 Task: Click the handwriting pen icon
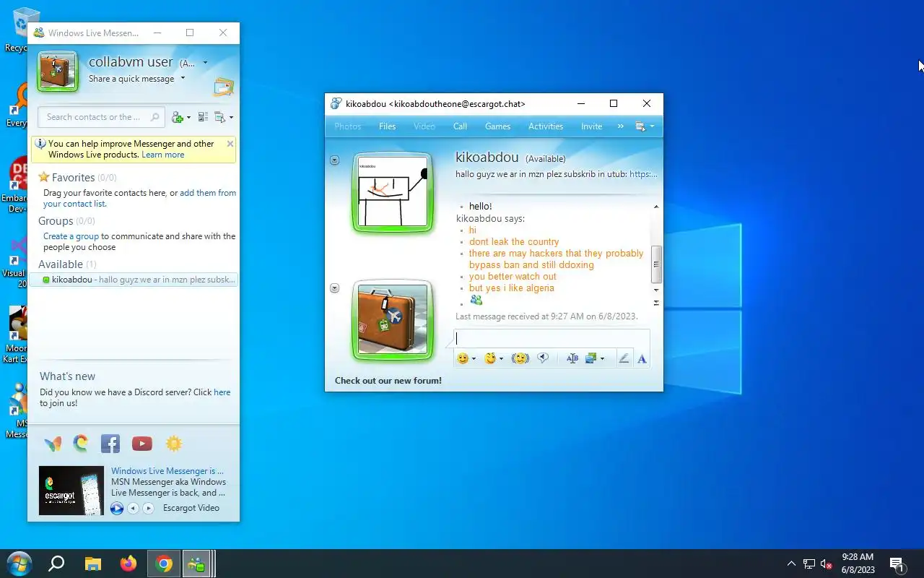[624, 358]
